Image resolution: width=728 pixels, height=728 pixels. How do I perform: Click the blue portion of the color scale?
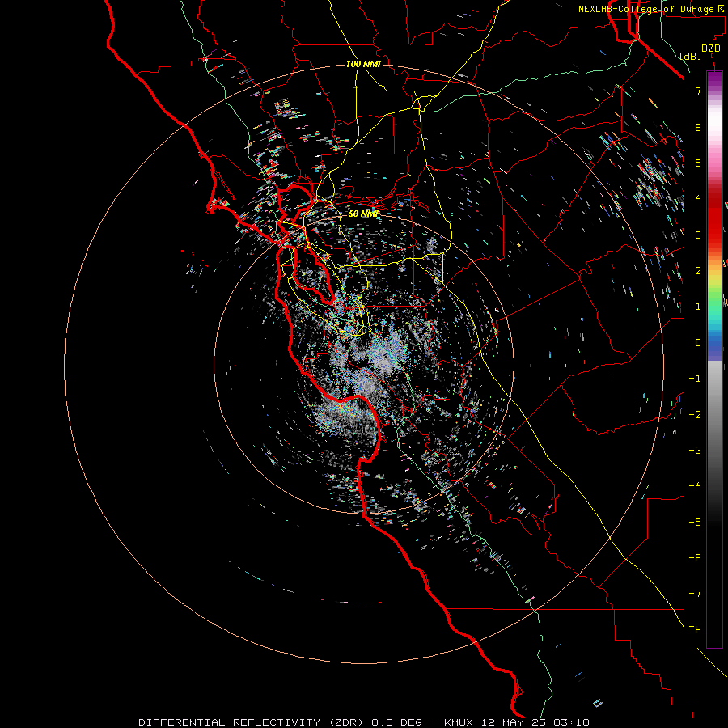(714, 344)
